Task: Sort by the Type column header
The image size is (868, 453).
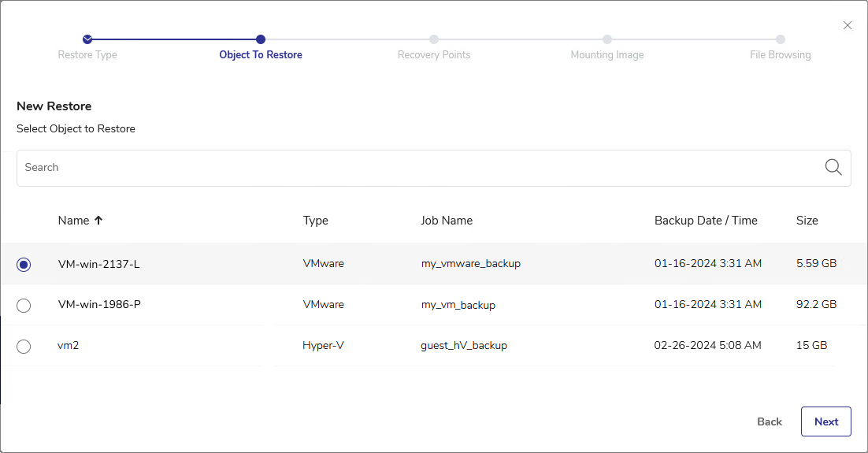Action: coord(315,221)
